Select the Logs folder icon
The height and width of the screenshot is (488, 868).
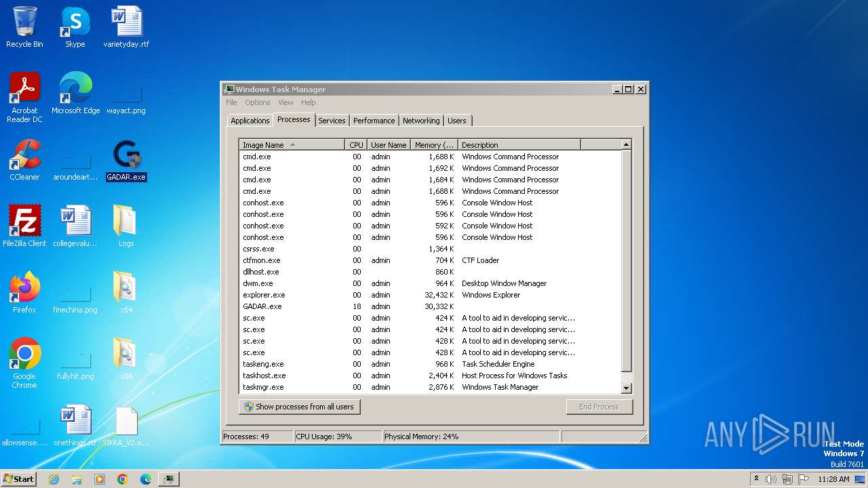coord(126,226)
